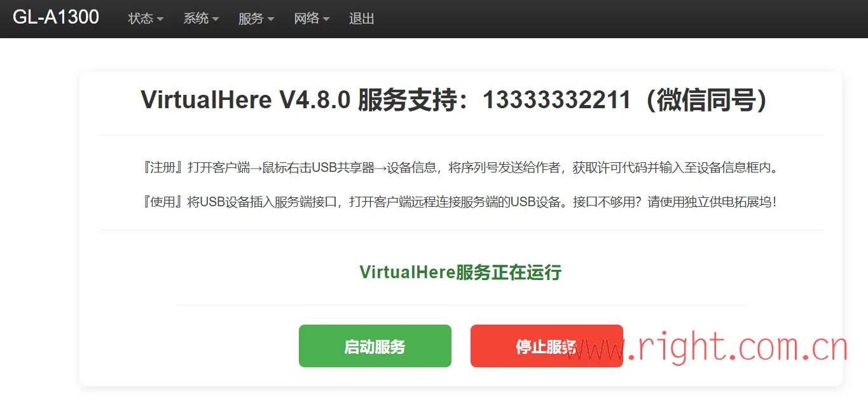Select the 『注册』 instruction paragraph

click(x=461, y=168)
